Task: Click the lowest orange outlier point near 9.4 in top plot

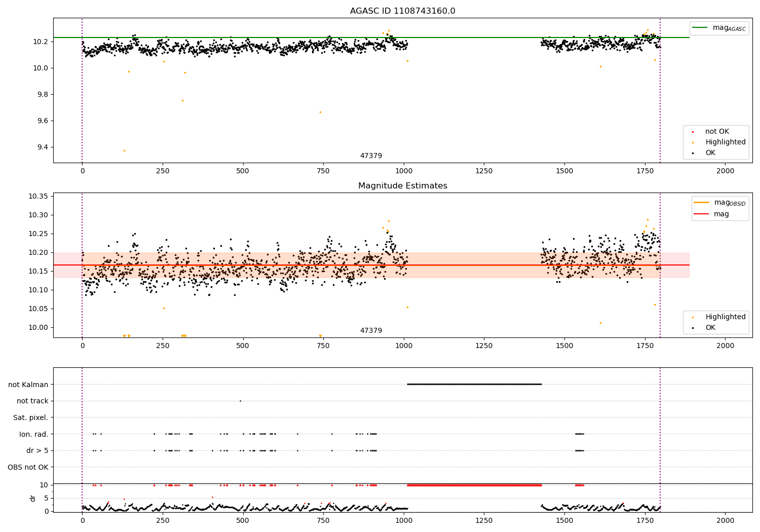Action: tap(124, 150)
